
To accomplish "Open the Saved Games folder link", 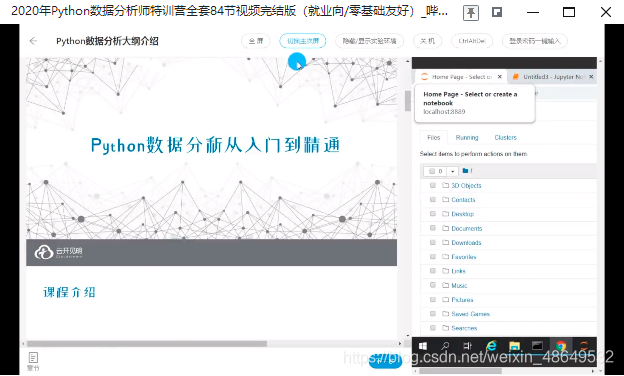I will pos(471,314).
